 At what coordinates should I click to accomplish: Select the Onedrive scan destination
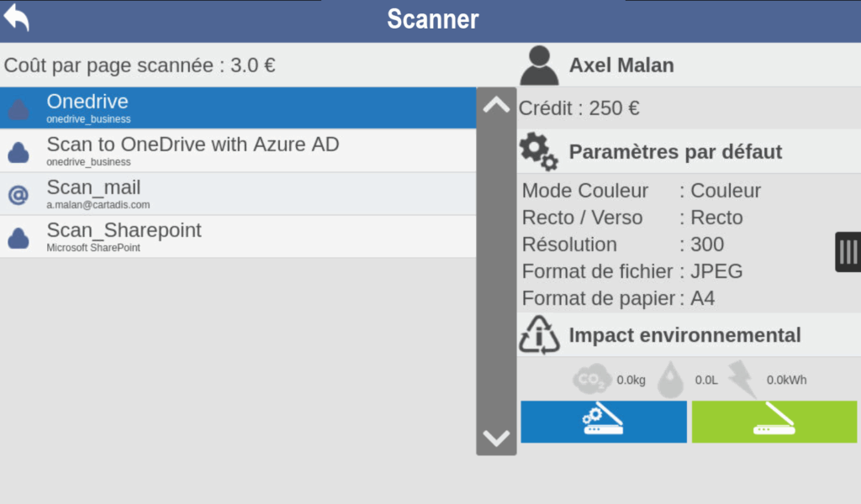[238, 108]
